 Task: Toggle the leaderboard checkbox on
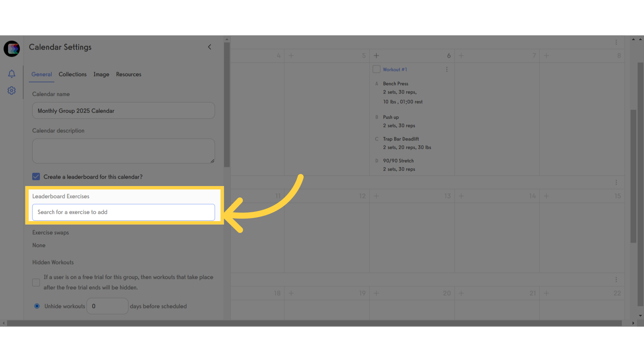tap(36, 176)
